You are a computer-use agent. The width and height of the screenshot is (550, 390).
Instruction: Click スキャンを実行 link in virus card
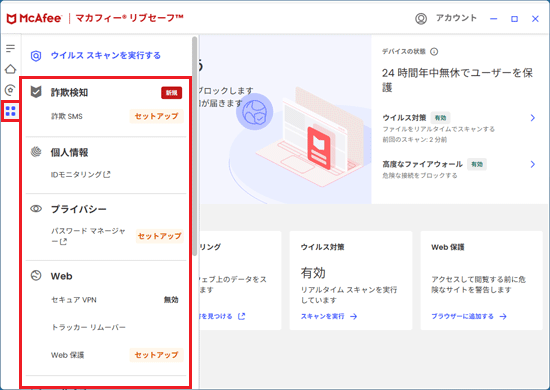pos(329,316)
